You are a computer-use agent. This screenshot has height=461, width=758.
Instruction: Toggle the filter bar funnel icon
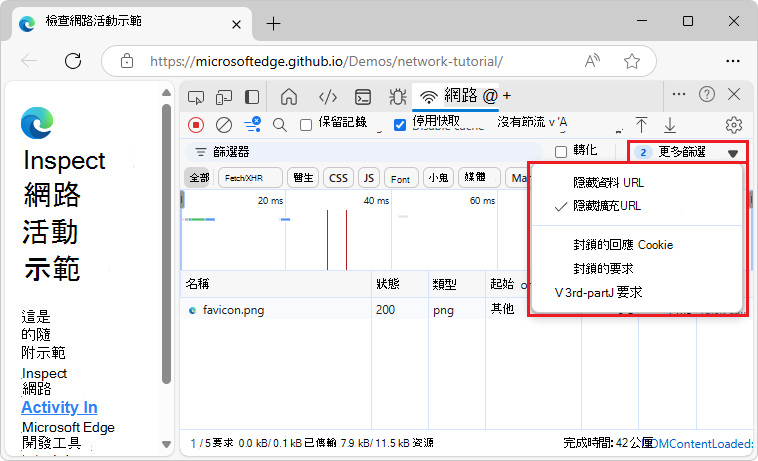(x=252, y=125)
